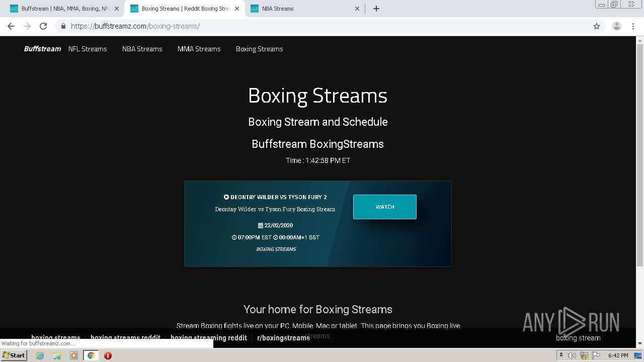Open the media player taskbar icon
644x362 pixels.
click(74, 355)
